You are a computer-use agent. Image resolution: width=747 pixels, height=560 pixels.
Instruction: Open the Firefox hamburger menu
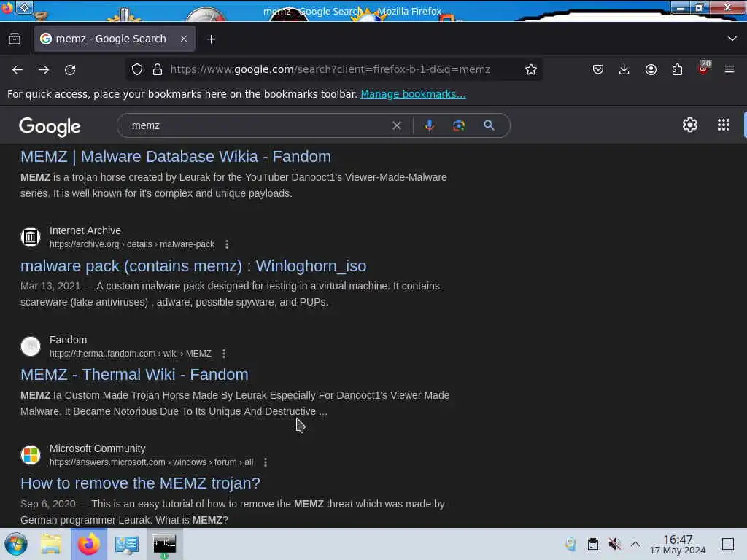(729, 69)
